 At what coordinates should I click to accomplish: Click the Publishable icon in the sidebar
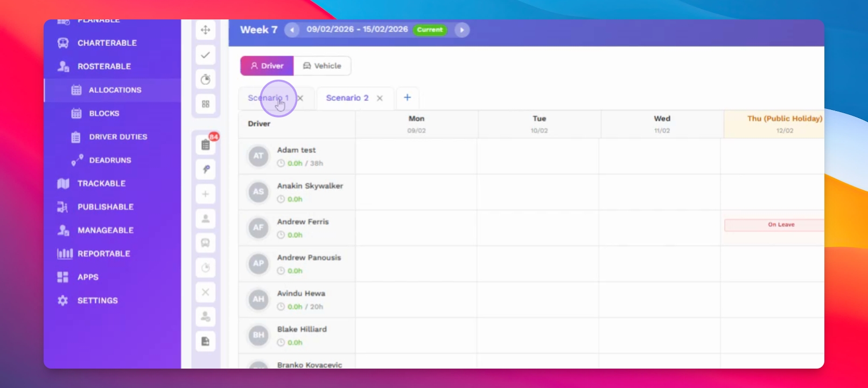click(x=63, y=207)
